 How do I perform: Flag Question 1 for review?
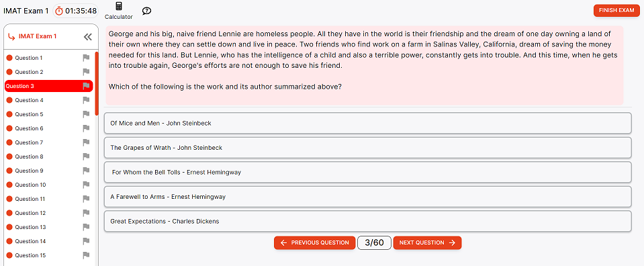pyautogui.click(x=86, y=58)
